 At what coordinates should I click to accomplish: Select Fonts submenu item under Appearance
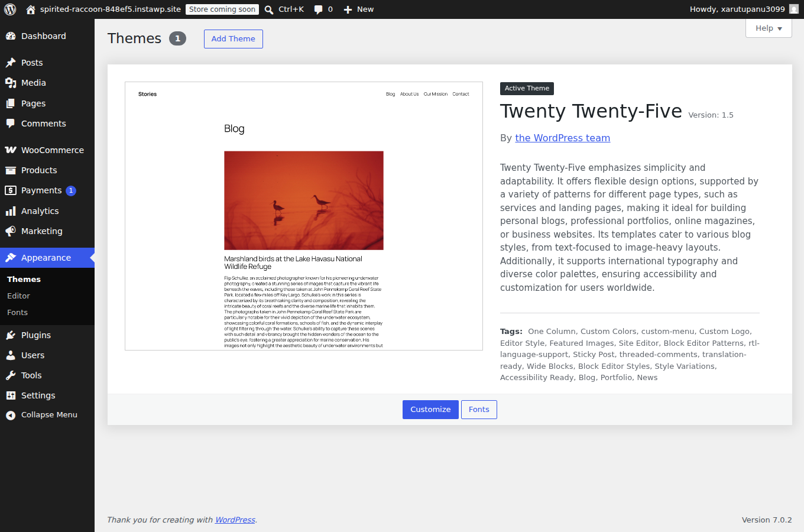coord(17,312)
